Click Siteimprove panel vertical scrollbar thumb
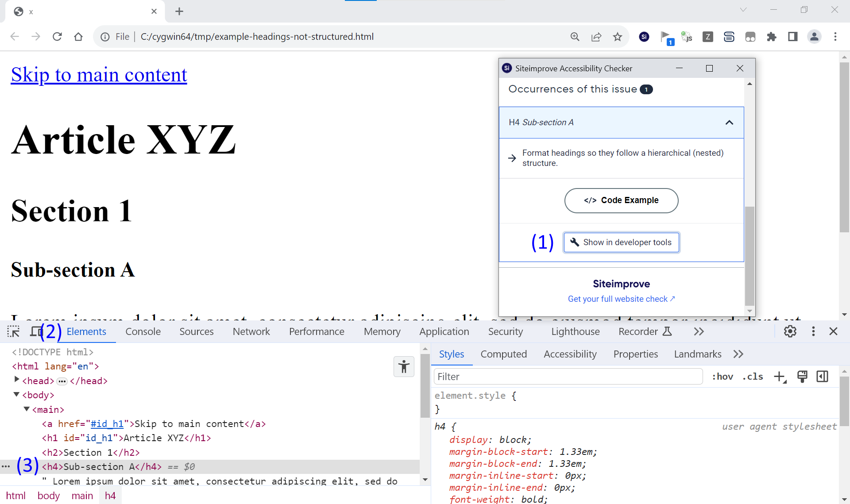The height and width of the screenshot is (504, 850). 749,255
